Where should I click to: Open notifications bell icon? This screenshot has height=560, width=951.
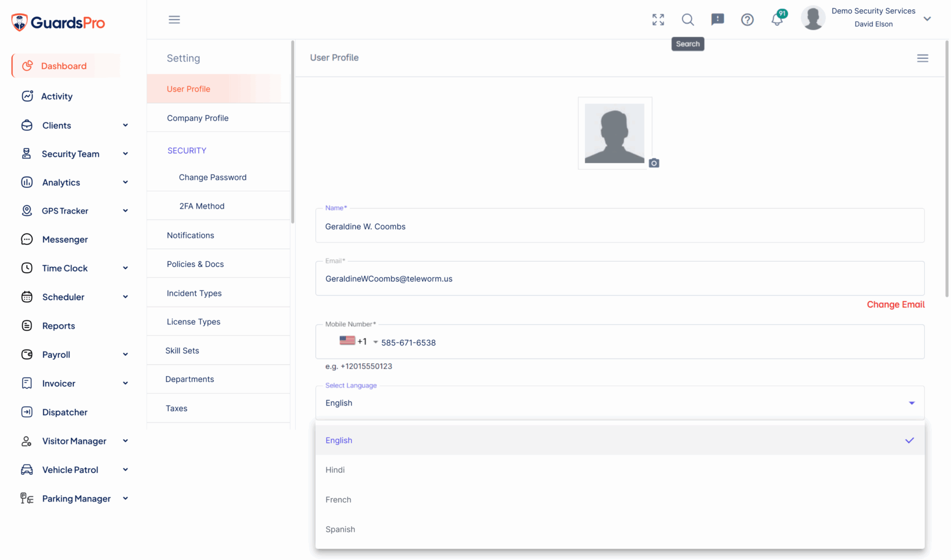(777, 19)
